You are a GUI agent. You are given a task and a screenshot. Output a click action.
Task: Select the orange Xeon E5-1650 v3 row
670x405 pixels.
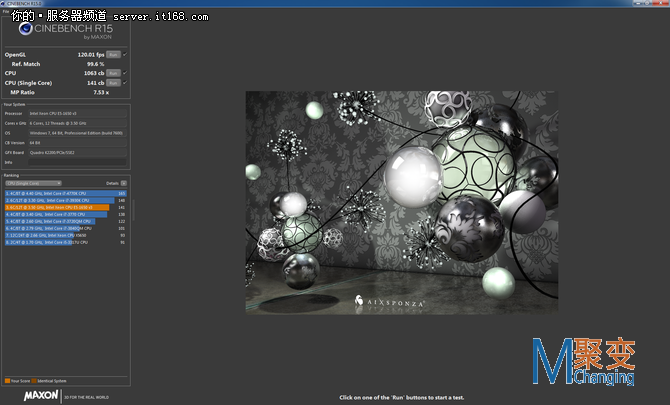(66, 207)
